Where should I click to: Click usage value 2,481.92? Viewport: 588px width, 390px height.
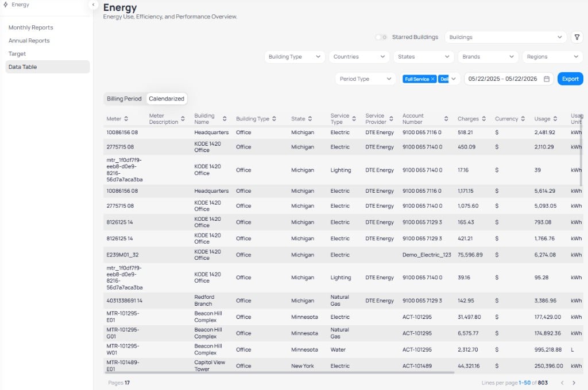pos(544,132)
